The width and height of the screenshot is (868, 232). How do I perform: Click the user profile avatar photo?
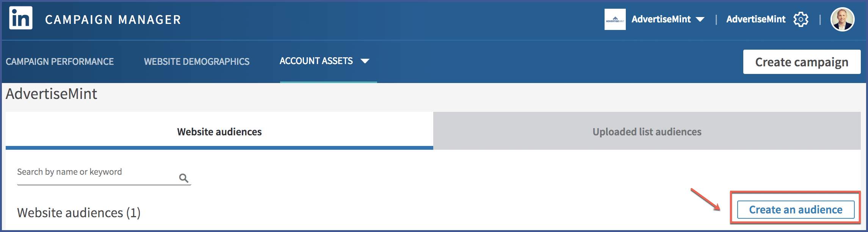[842, 19]
